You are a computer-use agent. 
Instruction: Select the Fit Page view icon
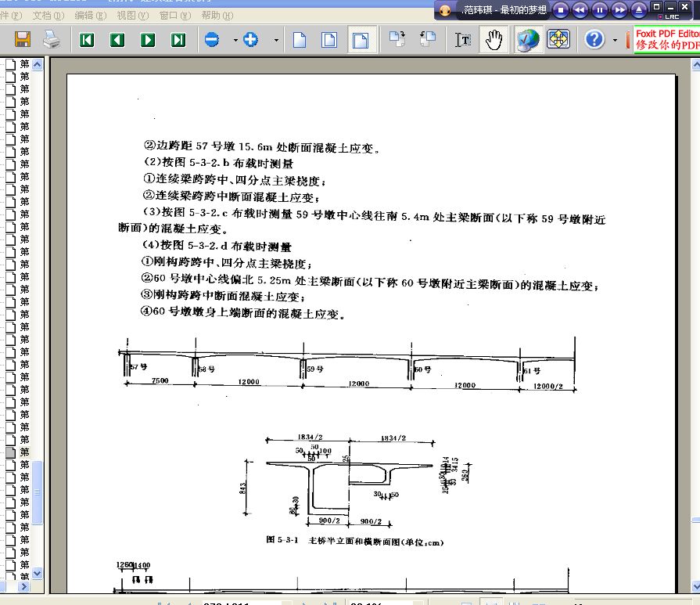click(x=329, y=40)
